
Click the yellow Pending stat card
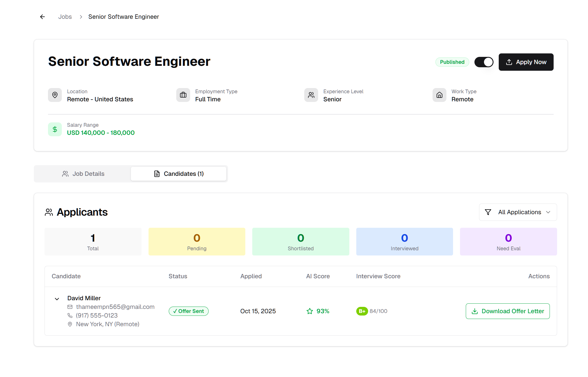coord(197,242)
